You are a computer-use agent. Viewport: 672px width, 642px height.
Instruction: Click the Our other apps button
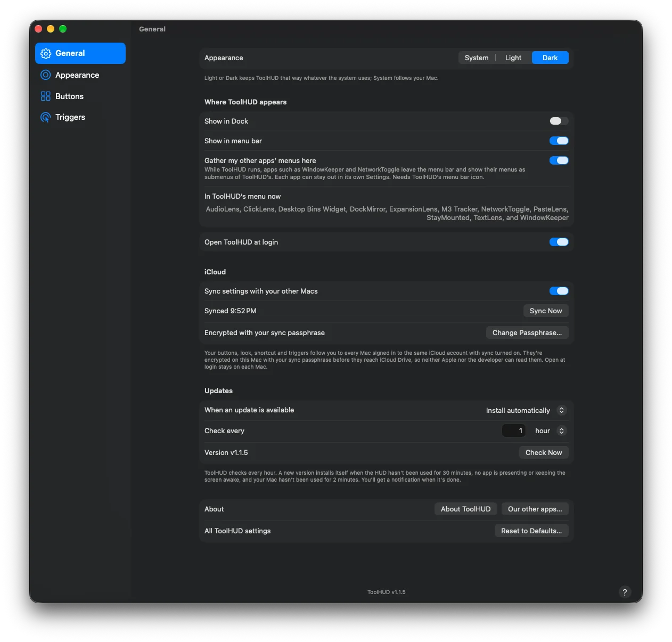coord(535,509)
